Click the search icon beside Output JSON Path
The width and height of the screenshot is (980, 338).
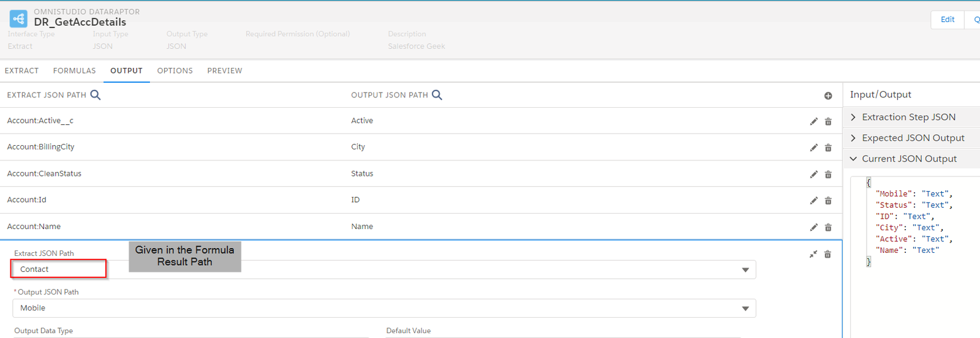click(437, 95)
